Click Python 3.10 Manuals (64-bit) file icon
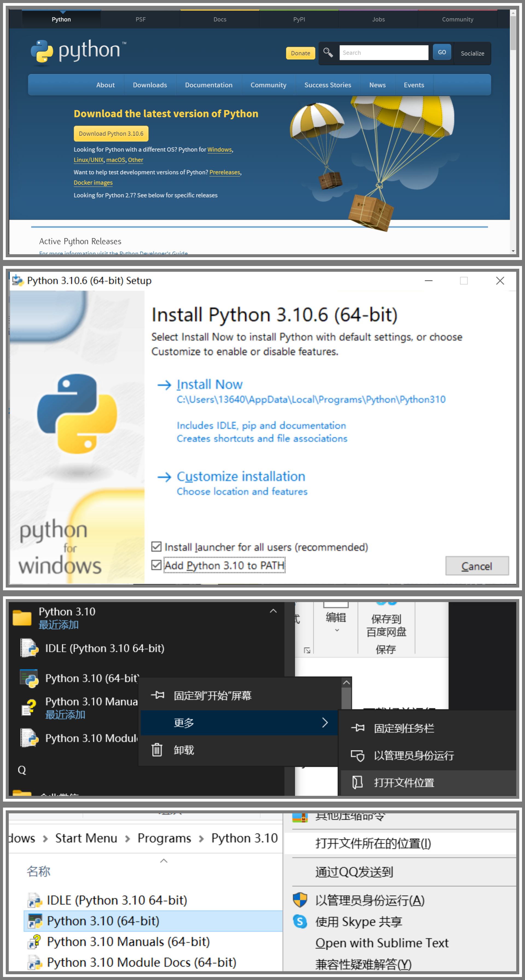The image size is (525, 980). click(34, 942)
